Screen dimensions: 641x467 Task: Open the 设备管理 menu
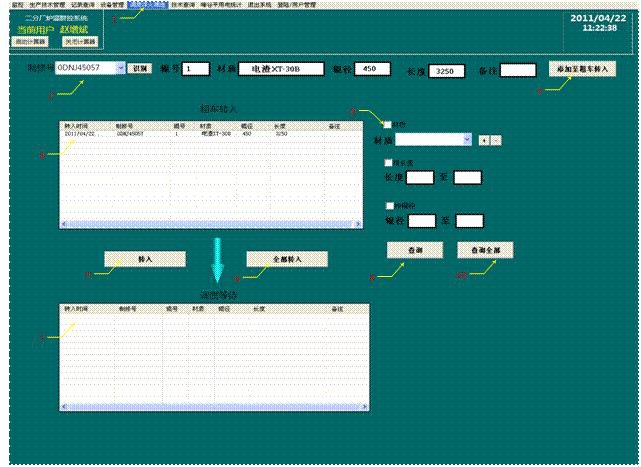pos(112,5)
